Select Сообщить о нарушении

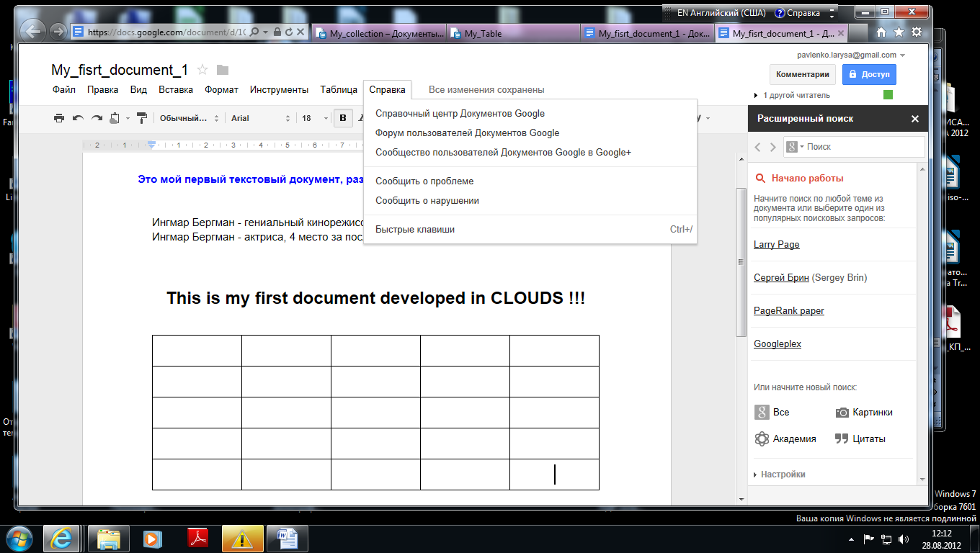[530, 201]
